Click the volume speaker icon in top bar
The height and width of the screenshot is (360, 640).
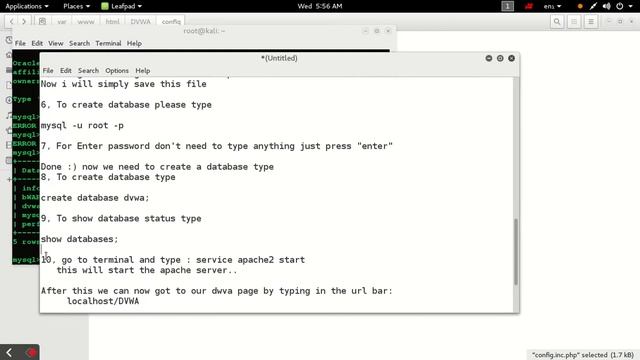point(607,6)
